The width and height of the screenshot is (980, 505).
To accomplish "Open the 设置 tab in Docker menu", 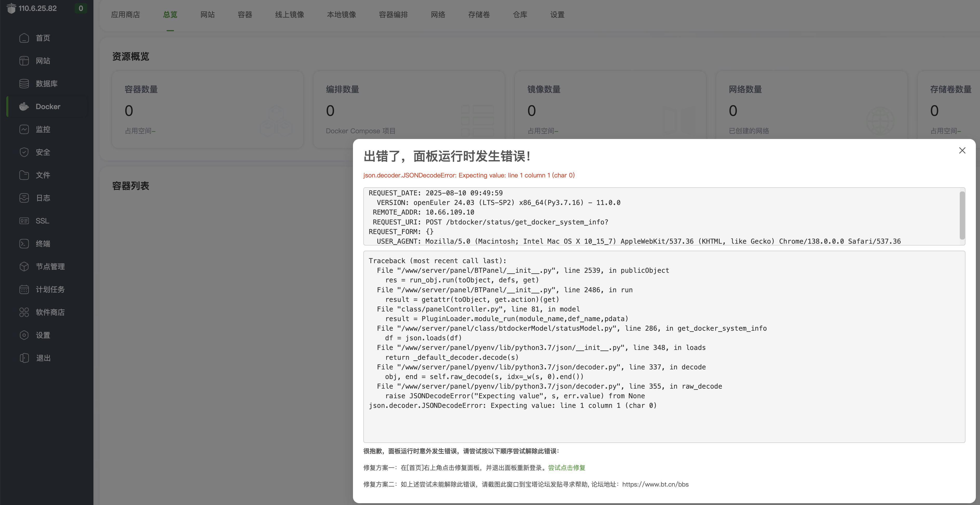I will [557, 15].
